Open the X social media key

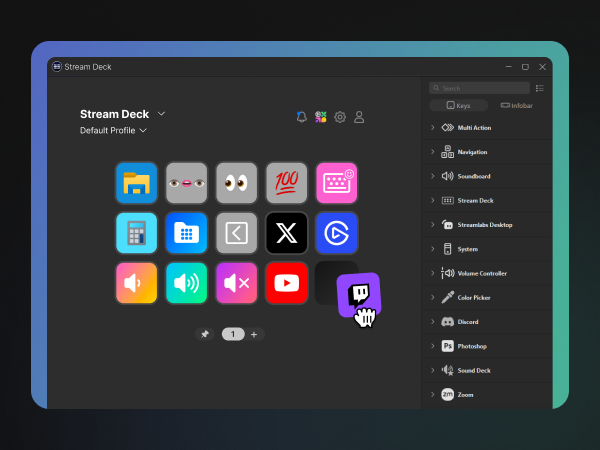point(287,233)
